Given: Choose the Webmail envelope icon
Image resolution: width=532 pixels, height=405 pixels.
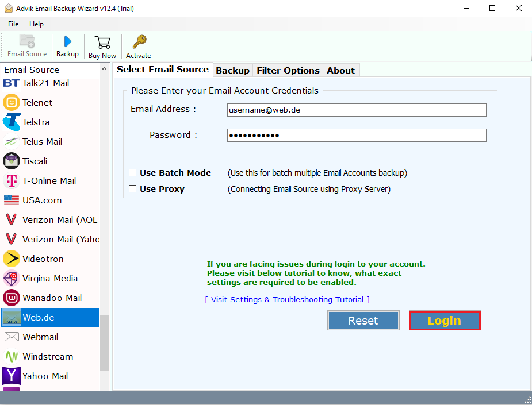Looking at the screenshot, I should click(11, 337).
